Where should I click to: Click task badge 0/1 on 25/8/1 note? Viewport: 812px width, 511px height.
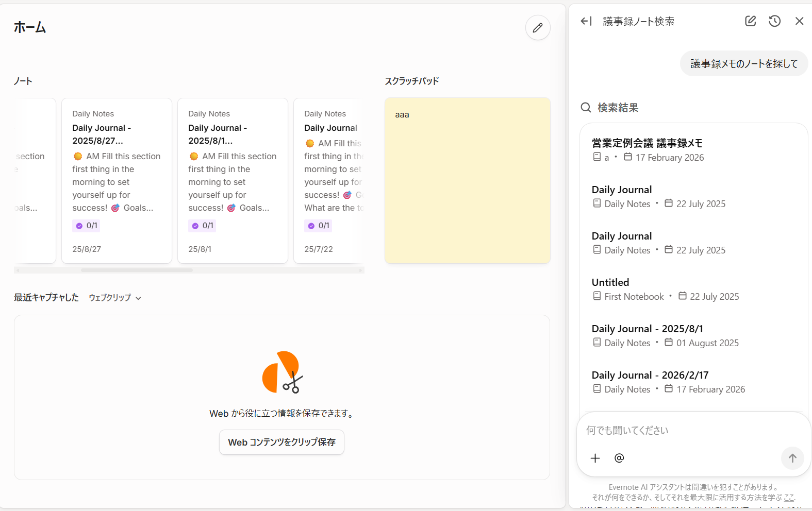point(203,226)
